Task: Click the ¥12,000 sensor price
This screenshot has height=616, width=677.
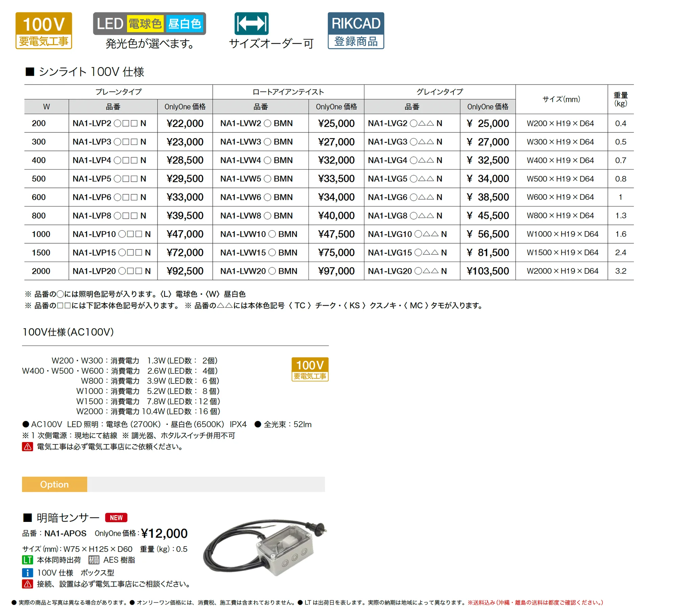Action: pyautogui.click(x=164, y=533)
